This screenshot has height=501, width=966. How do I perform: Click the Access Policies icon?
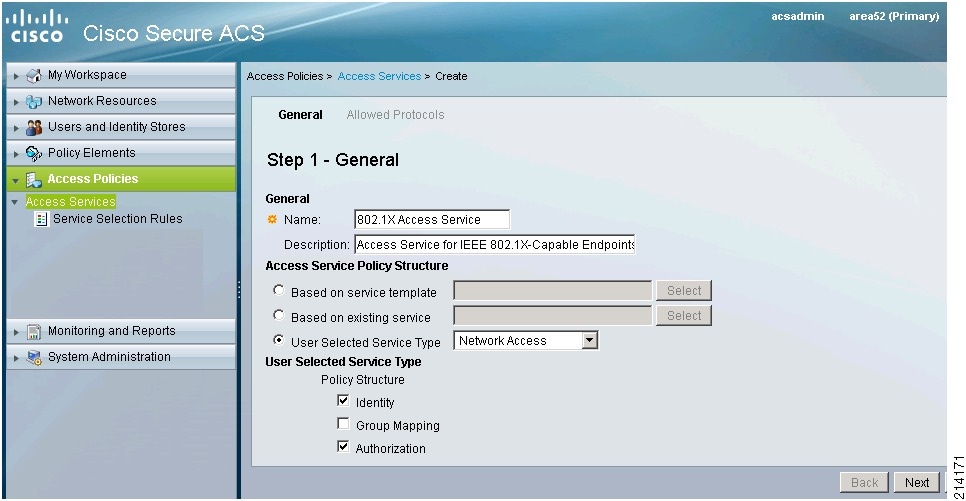[34, 179]
